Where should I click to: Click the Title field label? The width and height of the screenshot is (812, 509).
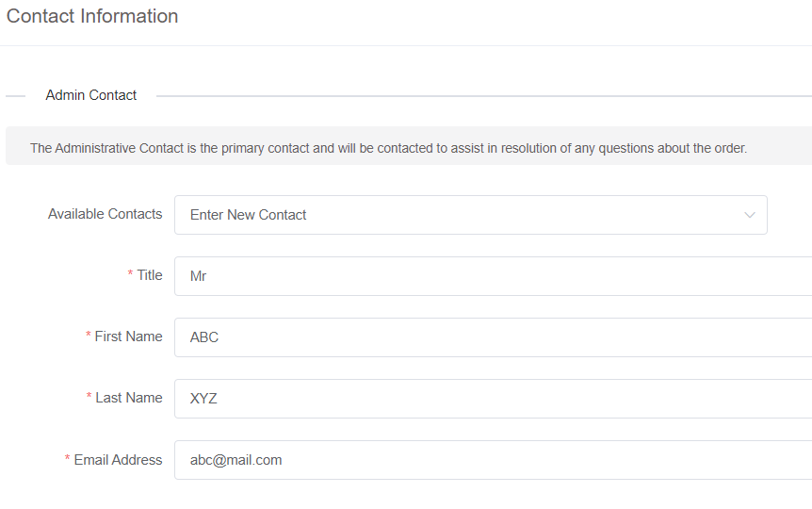(150, 275)
